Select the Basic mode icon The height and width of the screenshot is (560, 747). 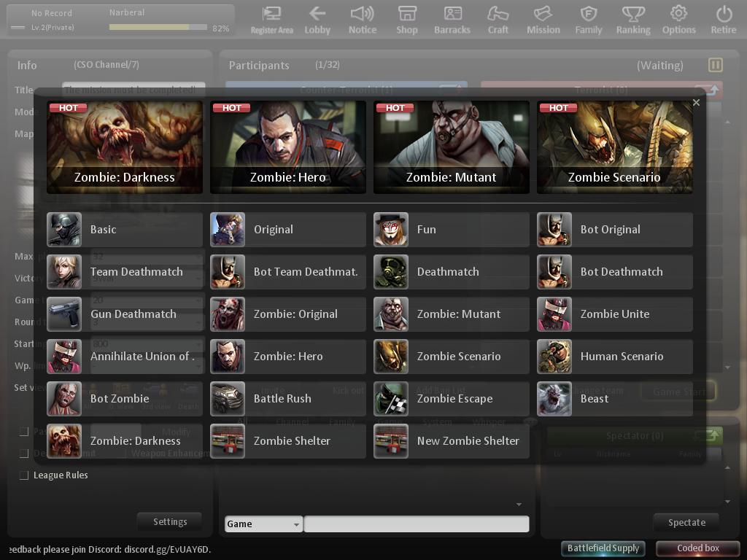64,230
